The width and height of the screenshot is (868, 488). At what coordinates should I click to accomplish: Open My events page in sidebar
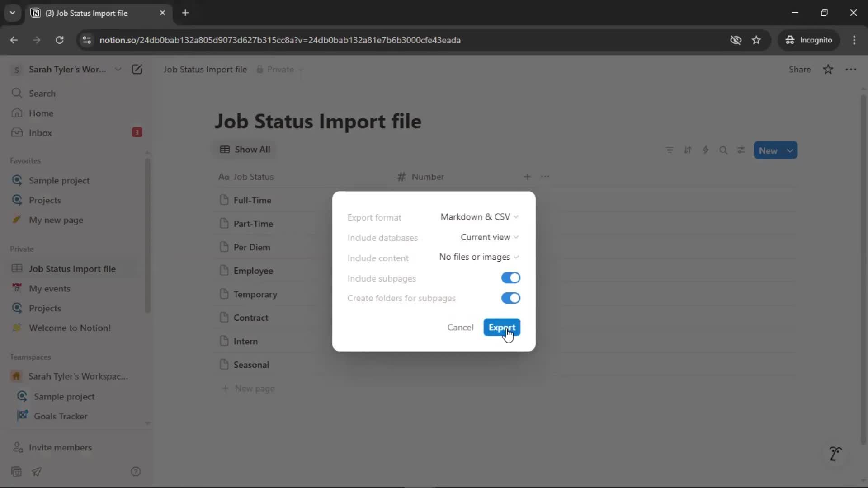(49, 289)
